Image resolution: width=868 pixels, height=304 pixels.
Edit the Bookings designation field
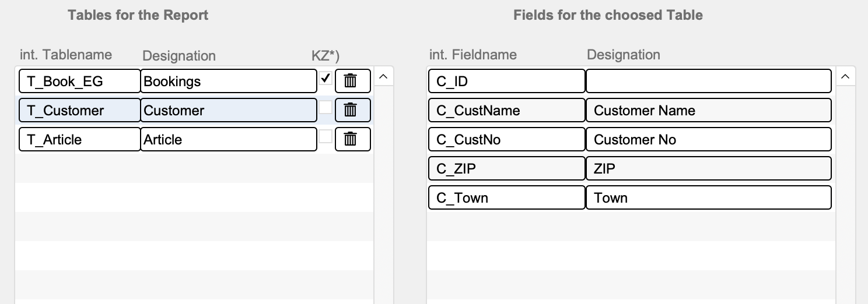click(229, 81)
